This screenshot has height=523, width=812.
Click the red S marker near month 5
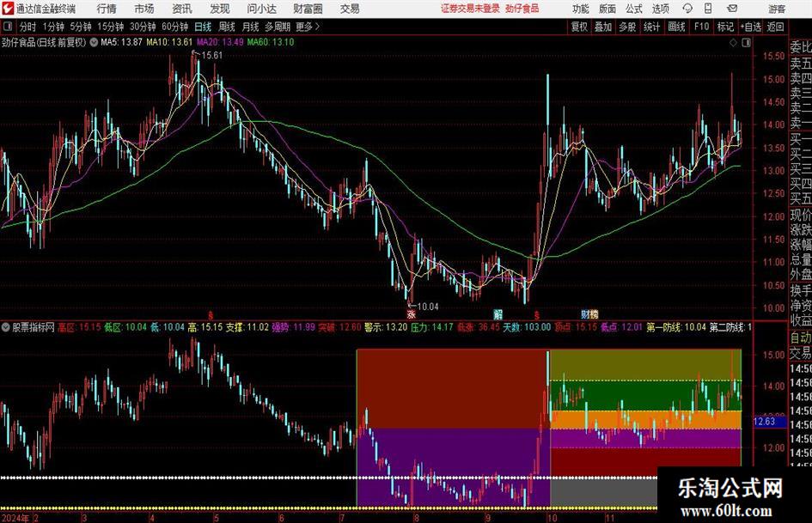(211, 314)
